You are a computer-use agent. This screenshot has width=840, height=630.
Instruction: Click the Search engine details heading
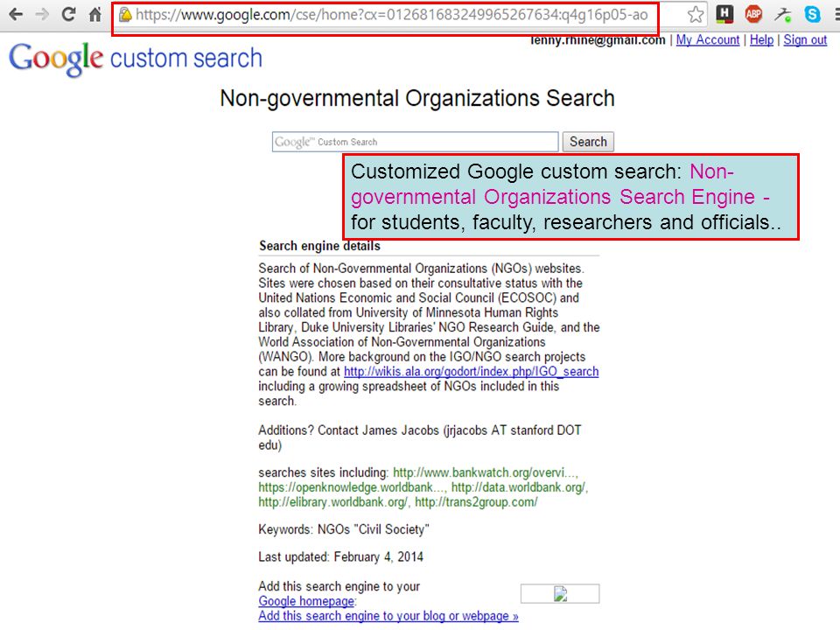(x=320, y=246)
